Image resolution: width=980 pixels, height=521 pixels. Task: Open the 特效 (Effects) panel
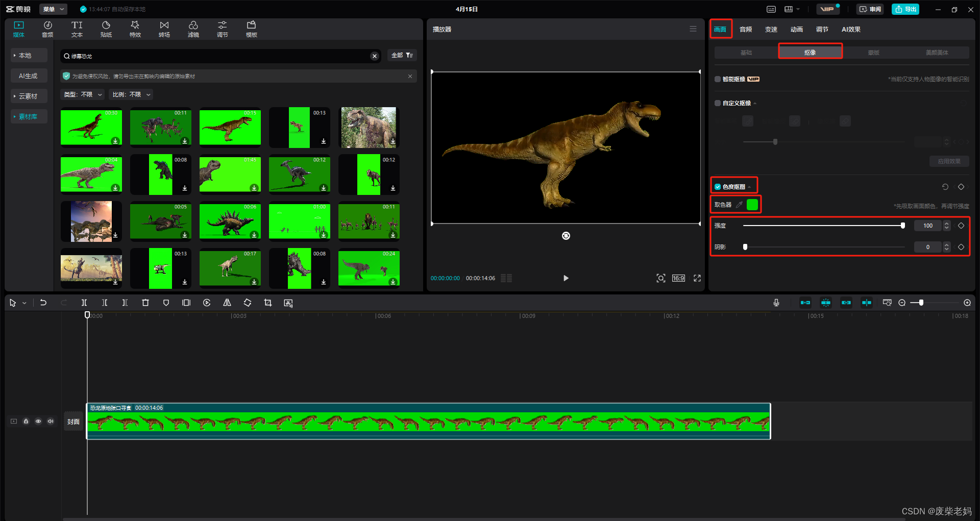pyautogui.click(x=135, y=29)
